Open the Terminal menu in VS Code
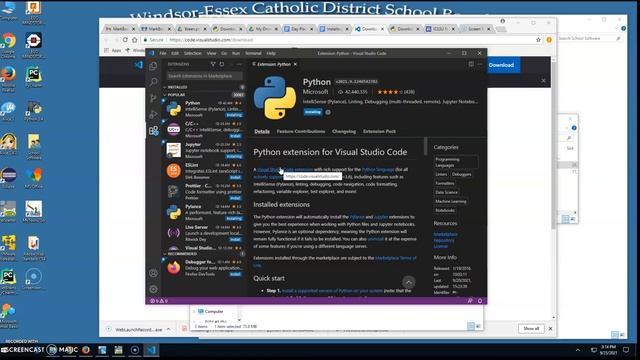Screen dimensions: 640x360 click(253, 53)
